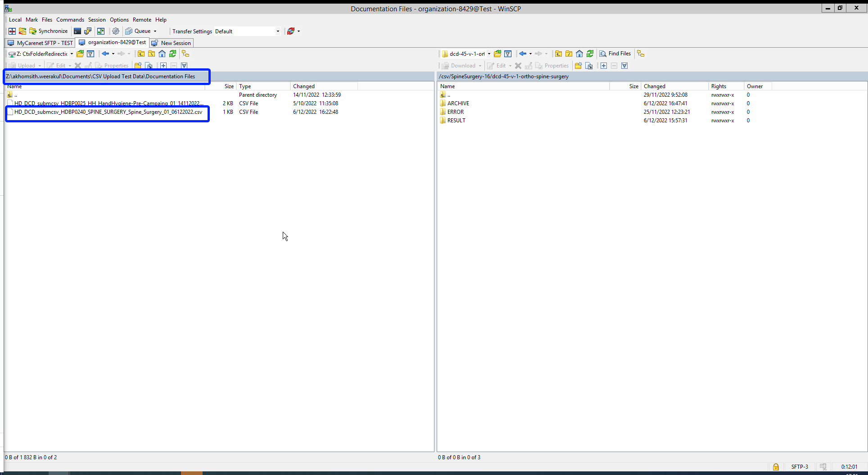Expand the local drive Z: dropdown

(x=72, y=54)
